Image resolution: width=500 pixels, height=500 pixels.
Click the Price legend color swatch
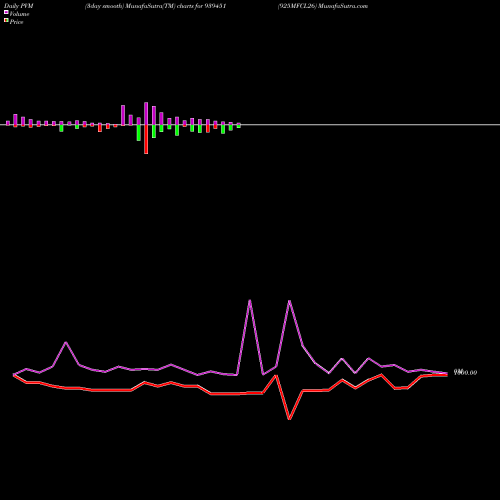pyautogui.click(x=6, y=20)
